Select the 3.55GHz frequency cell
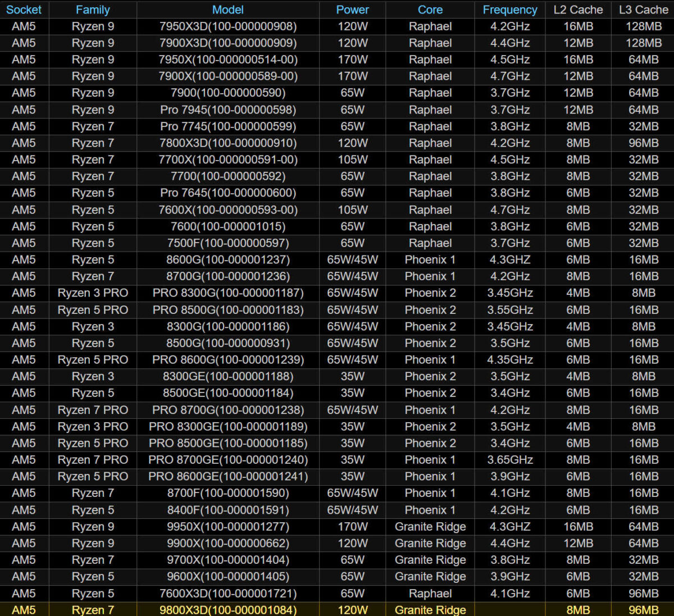The image size is (674, 616). click(x=509, y=310)
